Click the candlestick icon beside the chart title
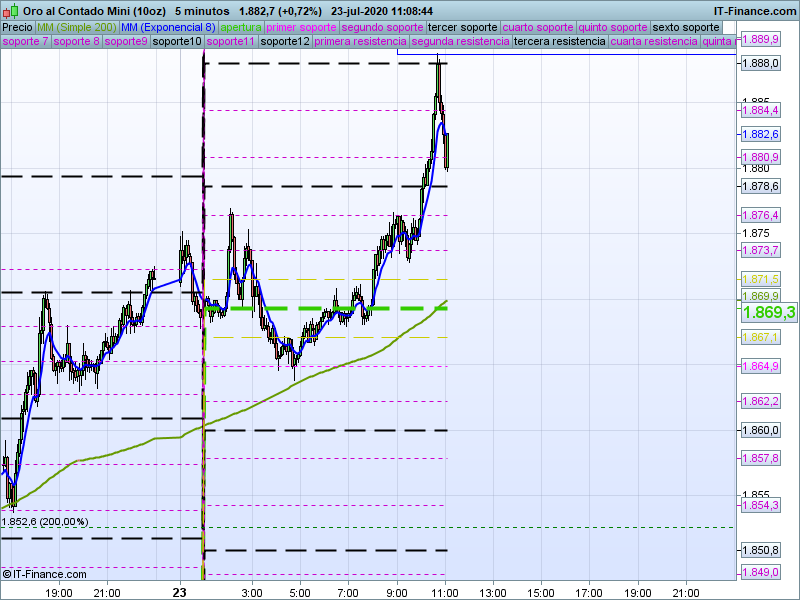 click(10, 9)
